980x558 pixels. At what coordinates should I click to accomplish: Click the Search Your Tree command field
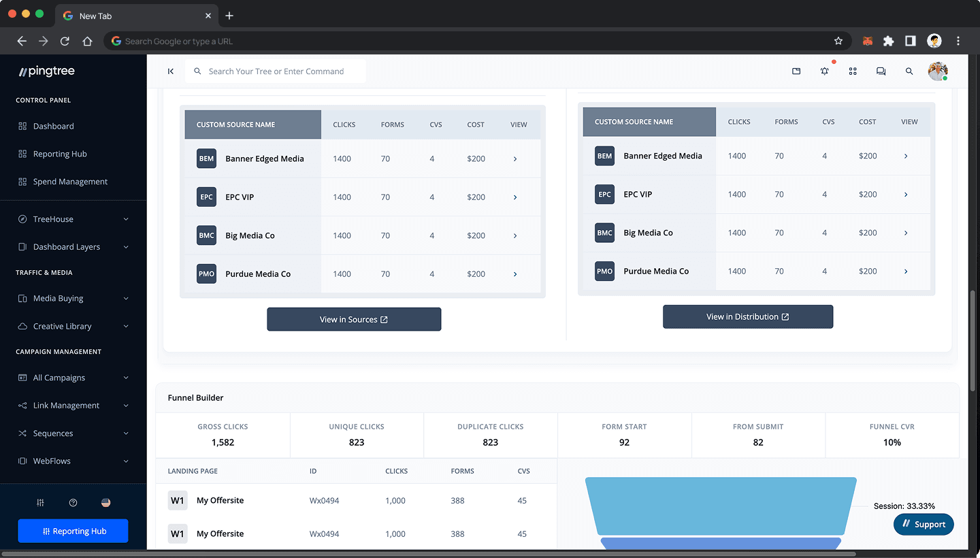point(276,71)
